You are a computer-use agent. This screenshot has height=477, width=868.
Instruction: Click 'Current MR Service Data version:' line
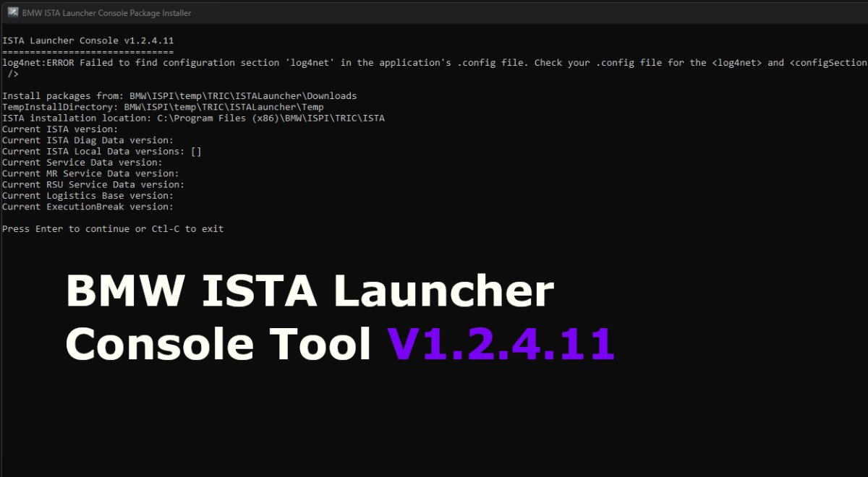pyautogui.click(x=90, y=173)
